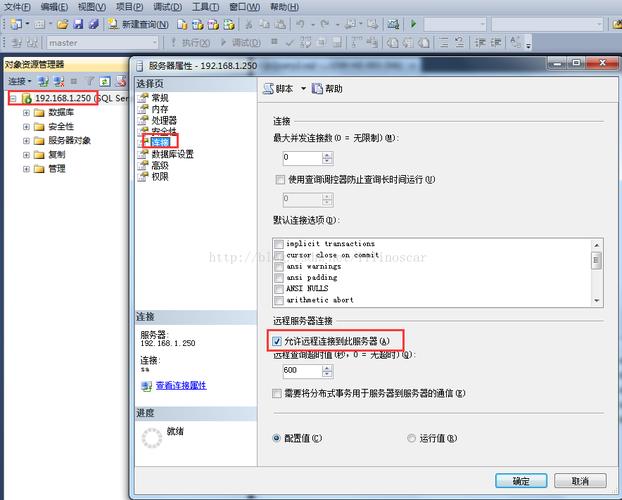Viewport: 622px width, 500px height.
Task: Toggle 使用查询调控器防止查询长时间运行 checkbox
Action: tap(280, 180)
